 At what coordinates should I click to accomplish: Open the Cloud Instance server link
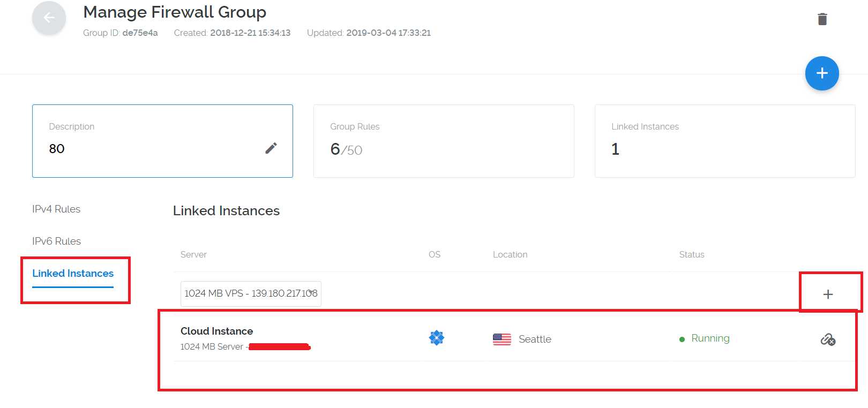(216, 331)
